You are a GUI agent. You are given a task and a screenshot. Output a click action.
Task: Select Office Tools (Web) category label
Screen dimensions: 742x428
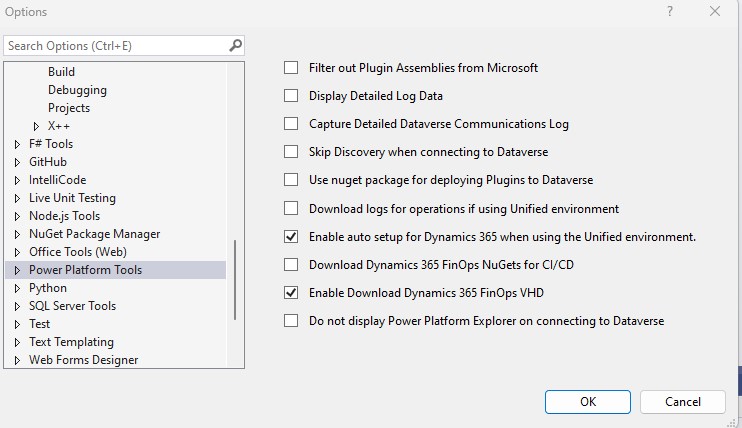tap(78, 252)
